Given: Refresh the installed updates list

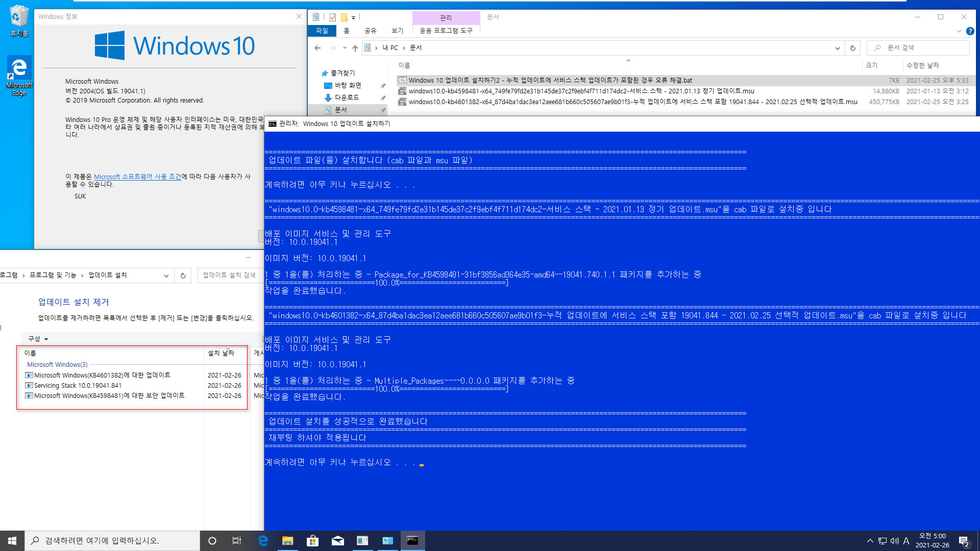Looking at the screenshot, I should [183, 276].
